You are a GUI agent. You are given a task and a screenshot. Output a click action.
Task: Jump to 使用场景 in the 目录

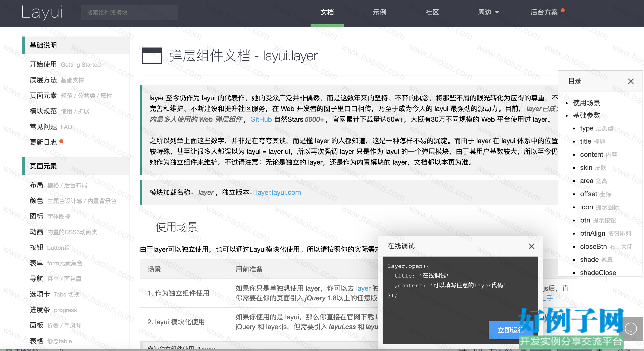click(x=586, y=102)
